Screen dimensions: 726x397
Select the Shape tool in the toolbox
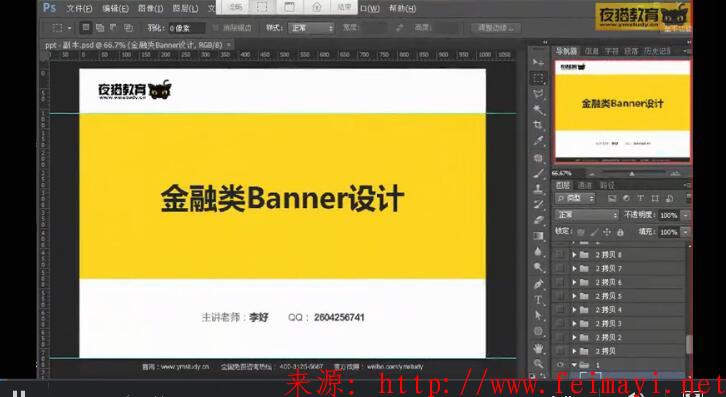[x=538, y=331]
